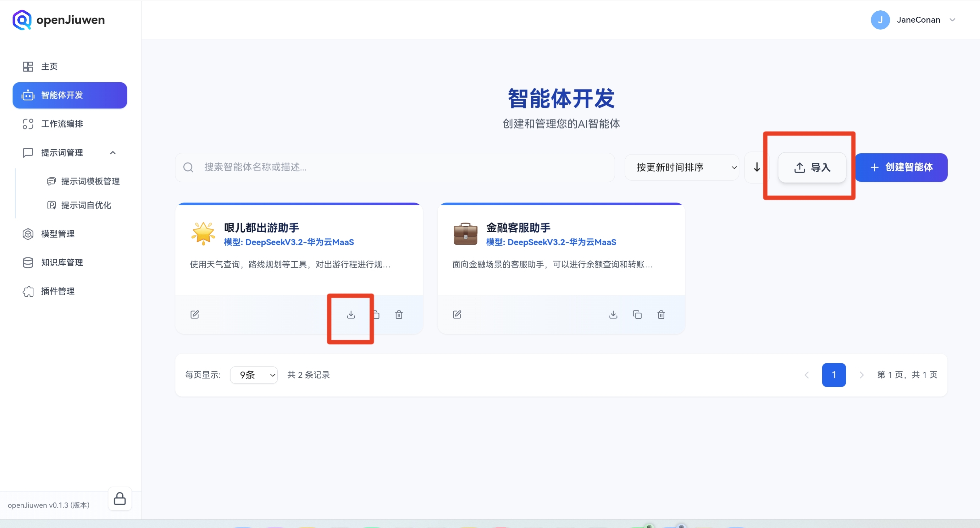Duplicate the 金融客服助手 agent with copy icon
This screenshot has height=528, width=980.
tap(637, 315)
